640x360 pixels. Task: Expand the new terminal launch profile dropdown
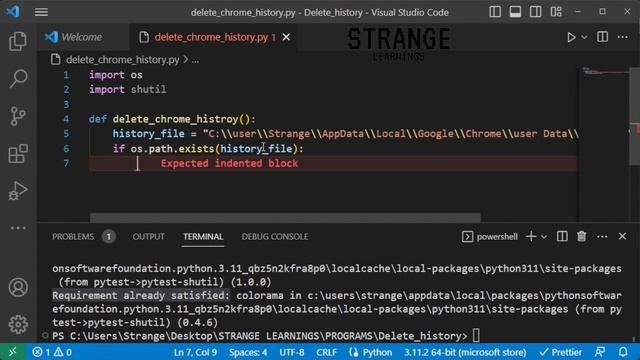tap(544, 237)
